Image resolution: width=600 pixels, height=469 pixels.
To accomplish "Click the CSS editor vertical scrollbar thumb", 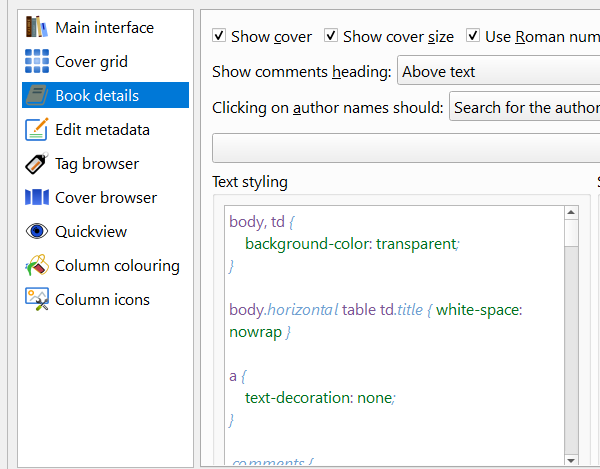I will point(571,233).
